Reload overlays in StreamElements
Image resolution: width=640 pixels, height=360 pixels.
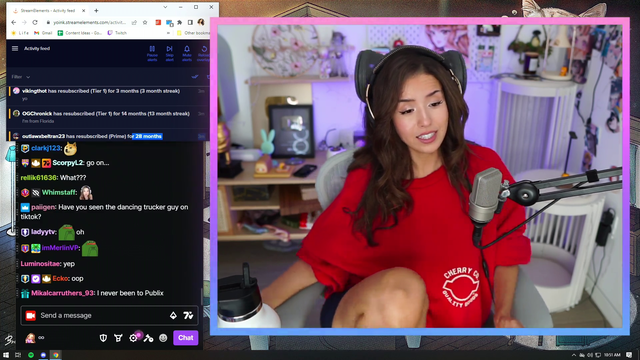pyautogui.click(x=204, y=53)
